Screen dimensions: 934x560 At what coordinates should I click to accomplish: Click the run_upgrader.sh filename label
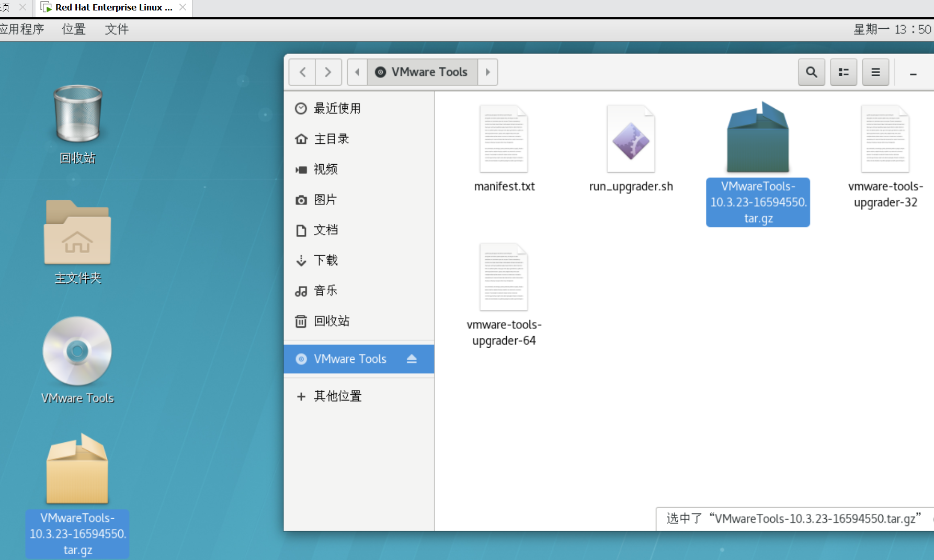(x=631, y=186)
